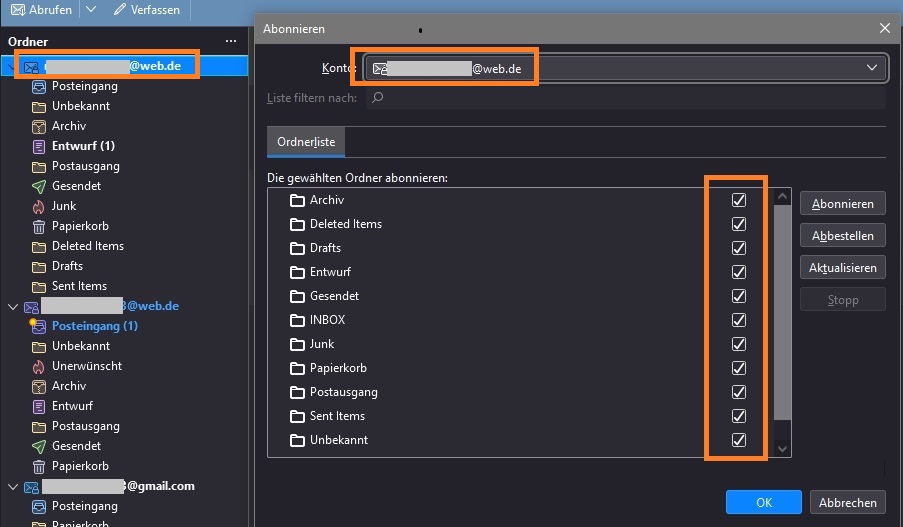The image size is (903, 527).
Task: Select the Ordnerliste tab
Action: pos(306,143)
